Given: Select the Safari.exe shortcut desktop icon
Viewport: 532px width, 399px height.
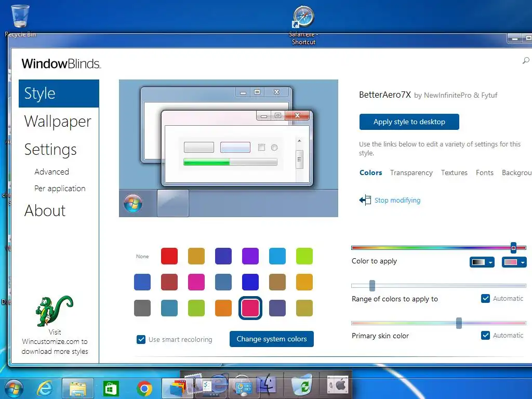Looking at the screenshot, I should pyautogui.click(x=303, y=25).
